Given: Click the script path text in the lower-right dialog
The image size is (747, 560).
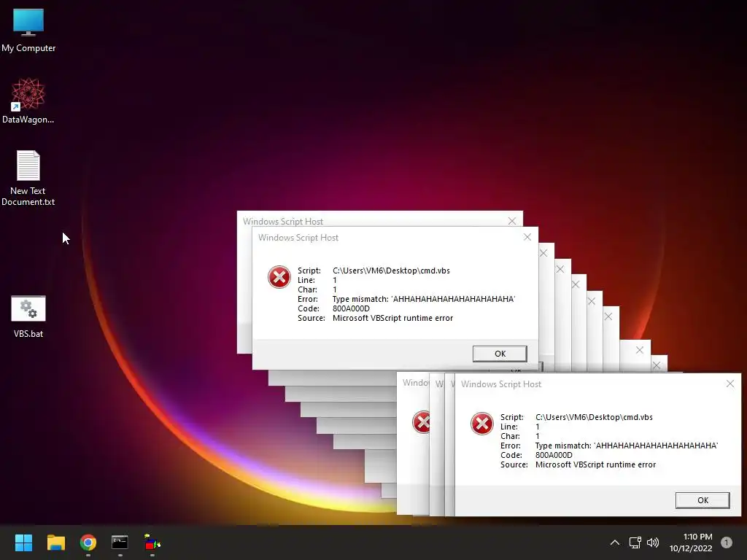Looking at the screenshot, I should click(594, 417).
